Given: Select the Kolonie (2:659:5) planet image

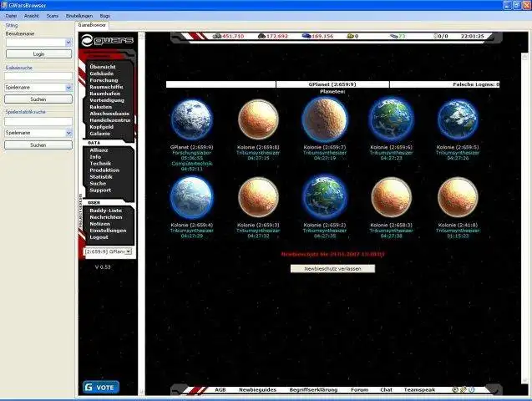Looking at the screenshot, I should click(x=458, y=119).
